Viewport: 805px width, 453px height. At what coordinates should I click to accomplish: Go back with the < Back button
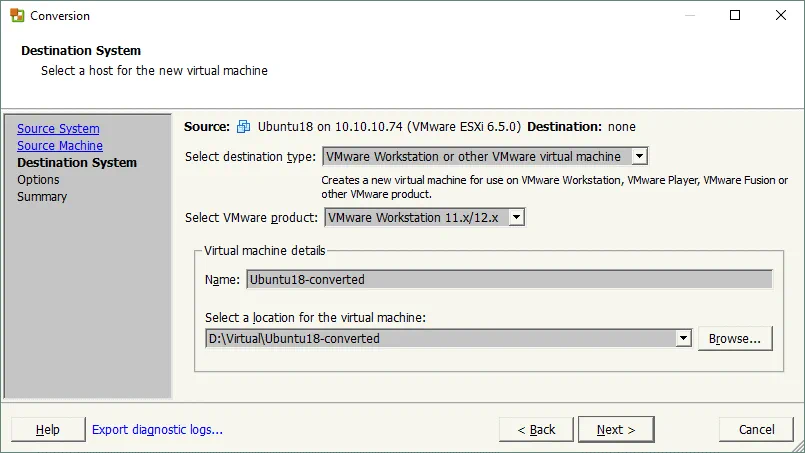(x=535, y=430)
